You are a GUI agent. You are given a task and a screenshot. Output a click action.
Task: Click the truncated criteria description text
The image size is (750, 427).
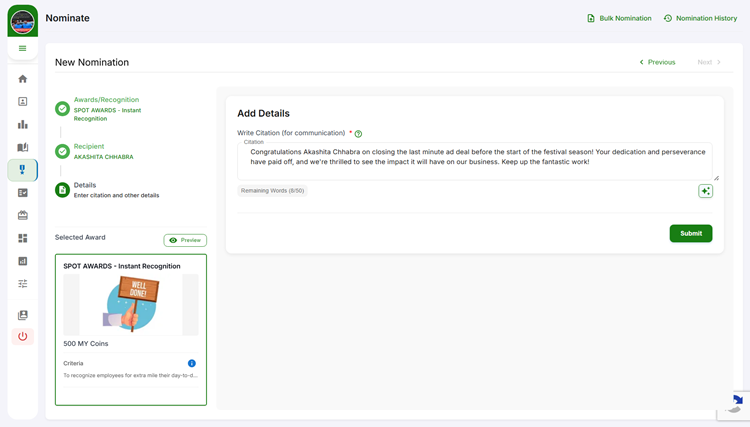130,375
